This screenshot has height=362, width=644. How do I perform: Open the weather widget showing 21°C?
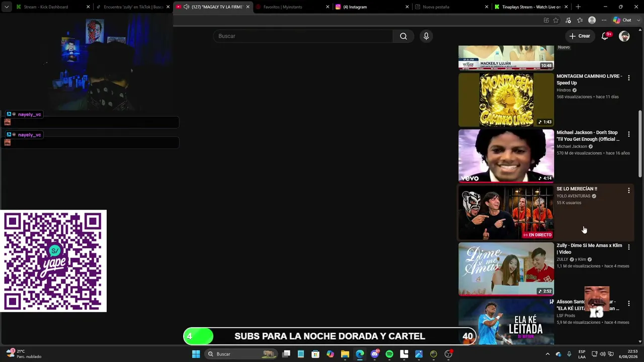(x=24, y=354)
